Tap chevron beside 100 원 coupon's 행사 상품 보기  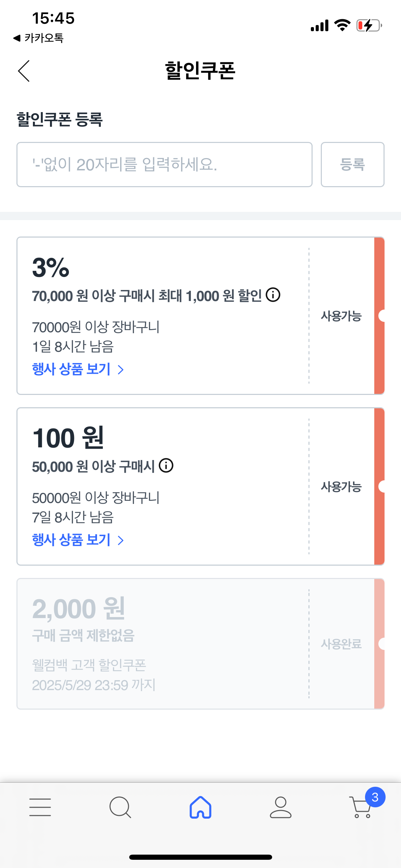(120, 540)
